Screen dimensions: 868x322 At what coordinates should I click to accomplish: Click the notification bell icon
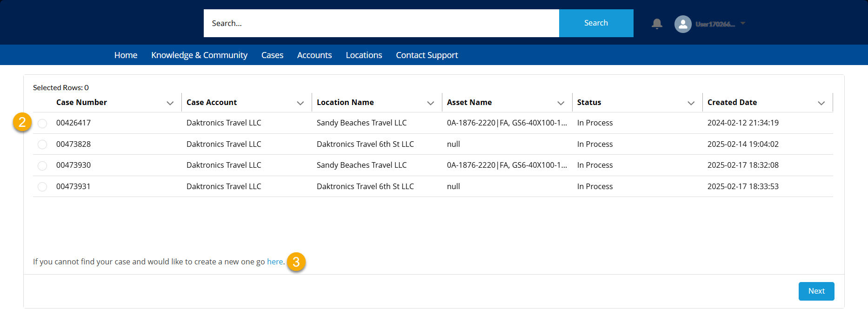tap(657, 24)
